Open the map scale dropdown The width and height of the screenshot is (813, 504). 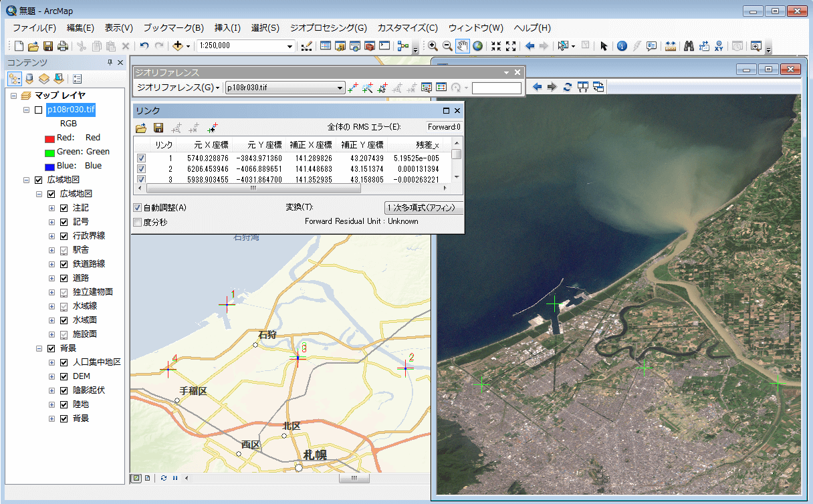coord(290,46)
